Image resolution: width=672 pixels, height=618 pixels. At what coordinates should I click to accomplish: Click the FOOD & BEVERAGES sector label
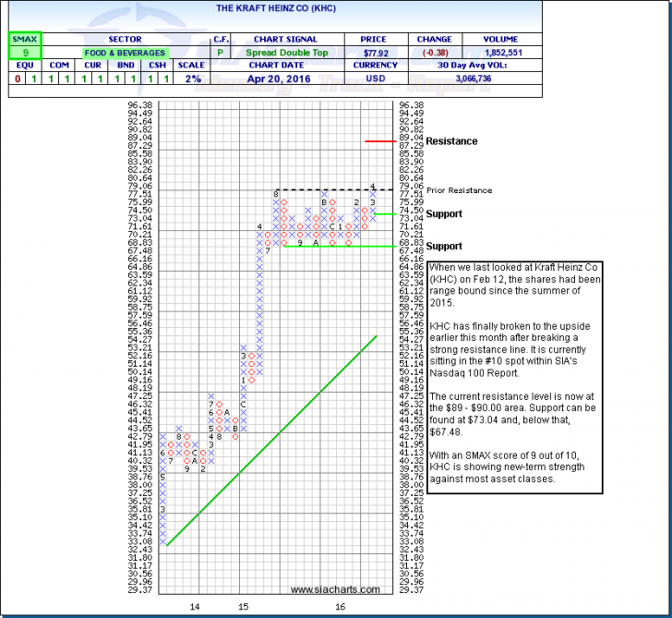click(125, 53)
